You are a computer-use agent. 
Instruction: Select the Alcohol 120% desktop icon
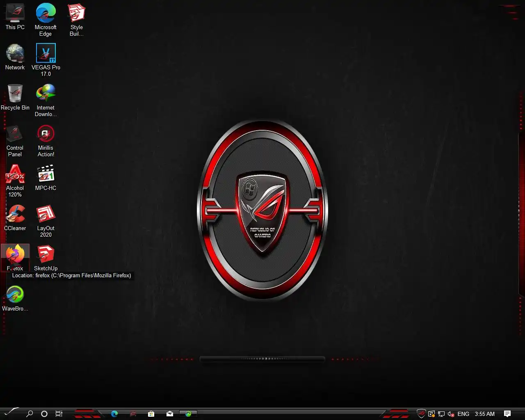pos(15,180)
